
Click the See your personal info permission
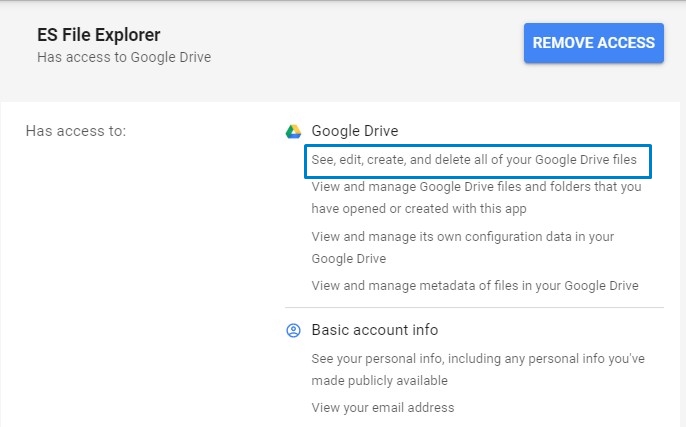click(478, 370)
